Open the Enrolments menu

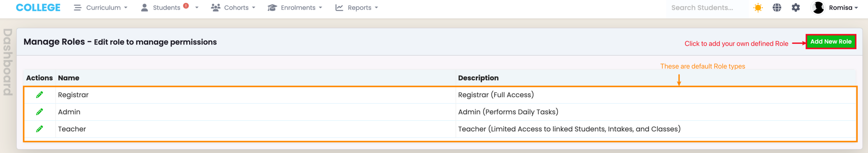click(x=295, y=7)
